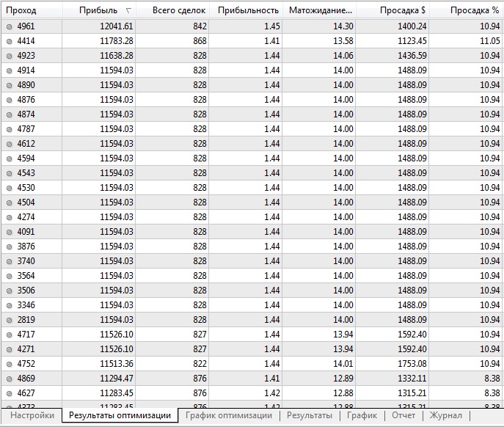Click the pass icon for row 3346
The width and height of the screenshot is (504, 427).
click(10, 305)
